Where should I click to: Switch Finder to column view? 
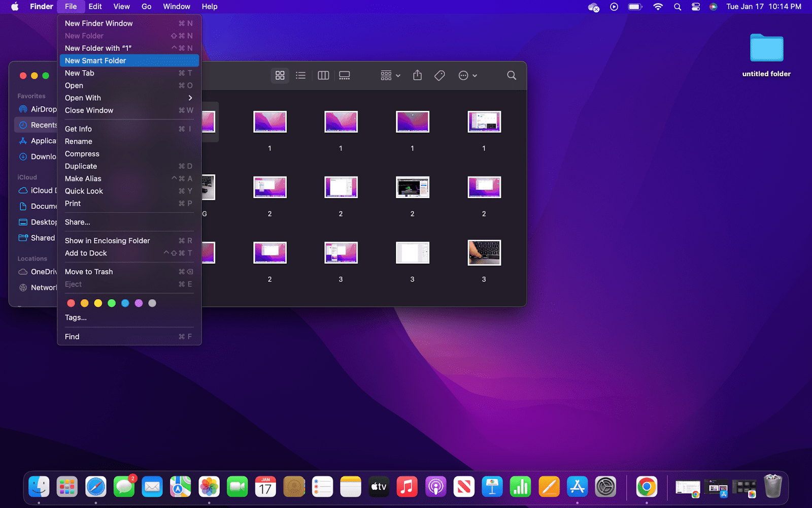[x=323, y=75]
